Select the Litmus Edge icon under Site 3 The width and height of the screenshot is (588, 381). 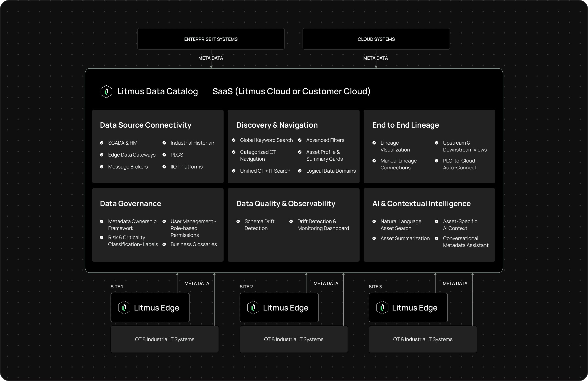[382, 307]
